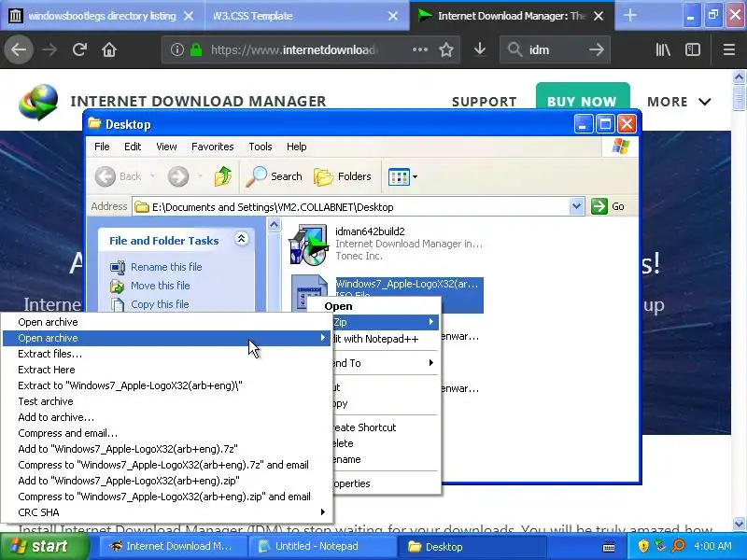Click Explorer Back button
747x560 pixels.
pos(119,176)
